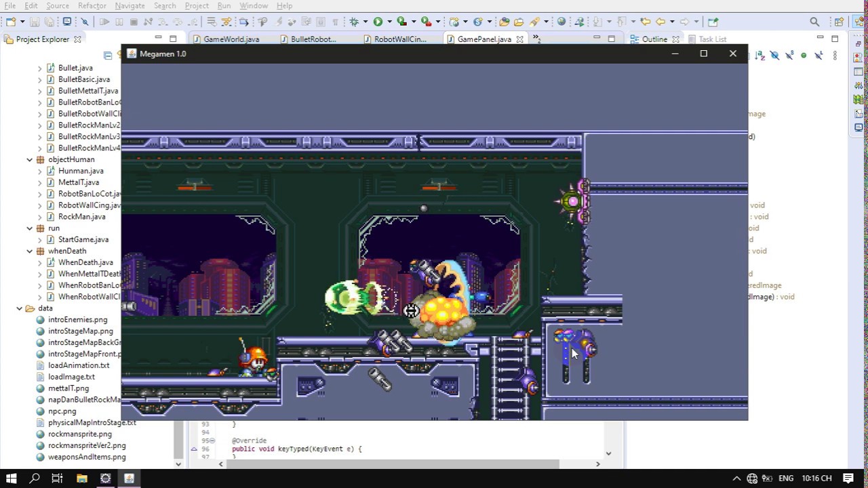This screenshot has height=488, width=868.
Task: Open the Task View taskbar icon
Action: tap(58, 479)
